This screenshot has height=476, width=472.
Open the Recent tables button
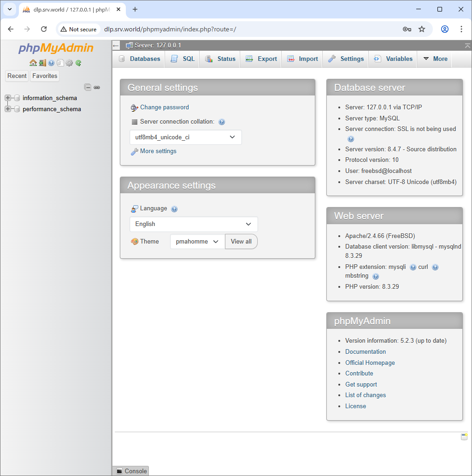[x=17, y=76]
